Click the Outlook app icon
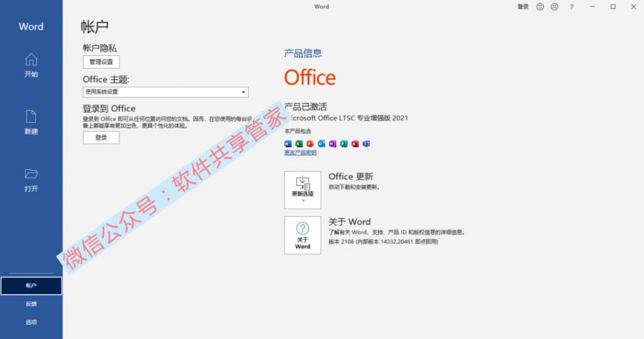The height and width of the screenshot is (339, 644). click(321, 143)
